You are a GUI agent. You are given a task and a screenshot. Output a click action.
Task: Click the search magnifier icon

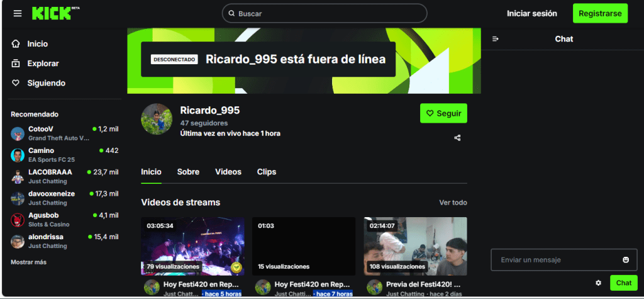[231, 14]
